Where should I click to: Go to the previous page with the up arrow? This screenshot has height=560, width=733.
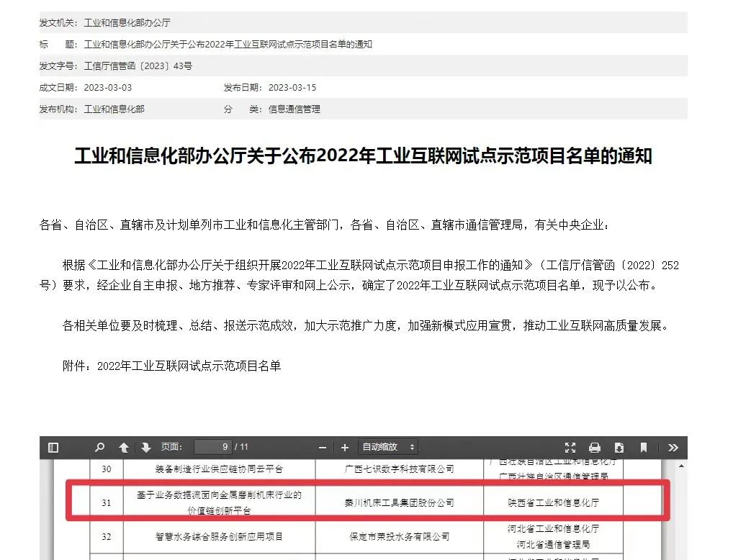click(122, 447)
